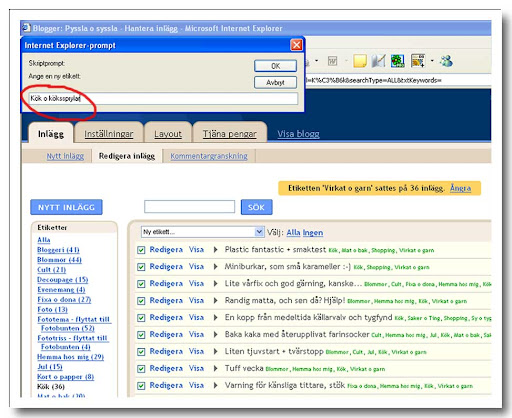Image resolution: width=512 pixels, height=418 pixels.
Task: Edit the Tuff vecka post via Redigera
Action: (x=166, y=369)
